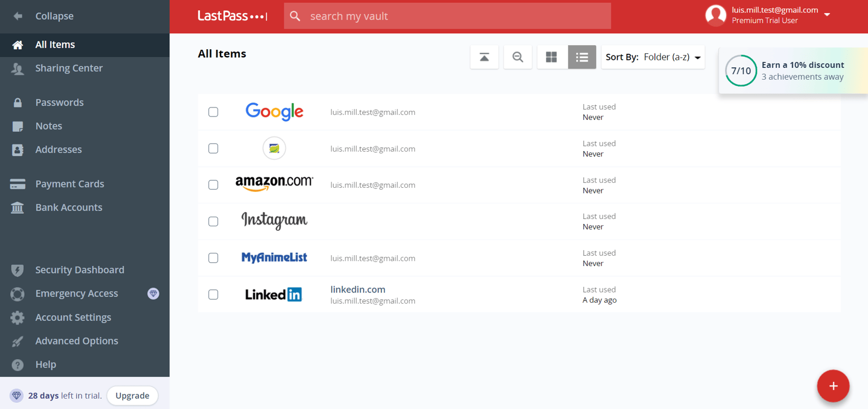Click the Upgrade button
The image size is (868, 409).
click(x=132, y=395)
